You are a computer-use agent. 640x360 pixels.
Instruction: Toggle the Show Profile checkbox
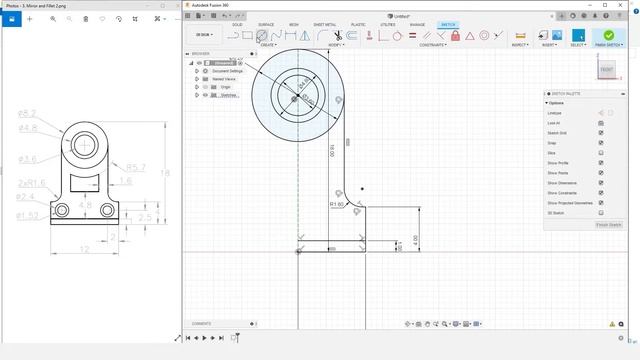(601, 163)
